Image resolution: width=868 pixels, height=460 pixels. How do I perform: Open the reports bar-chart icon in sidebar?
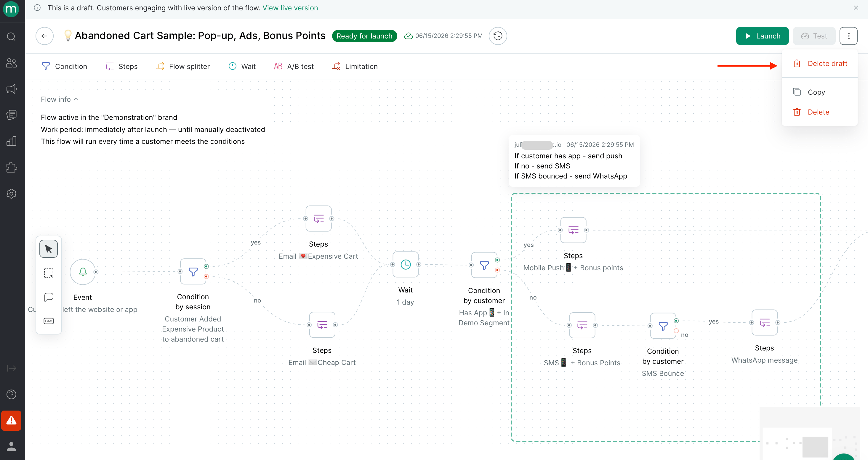(12, 141)
